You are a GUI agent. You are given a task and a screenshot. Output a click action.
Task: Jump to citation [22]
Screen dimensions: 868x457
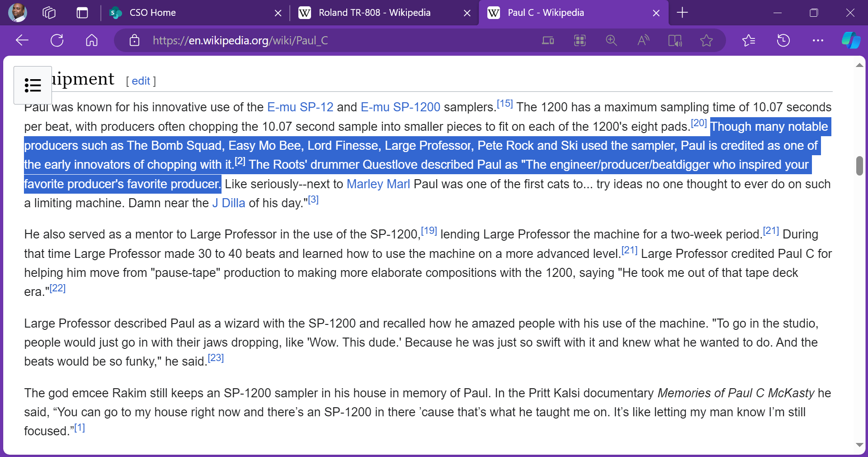(57, 288)
